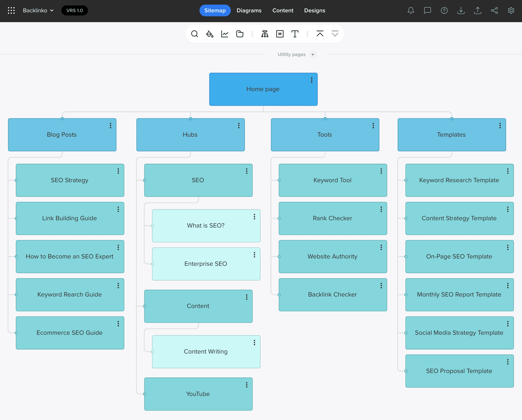Click the Tools page card
This screenshot has width=522, height=420.
[325, 135]
